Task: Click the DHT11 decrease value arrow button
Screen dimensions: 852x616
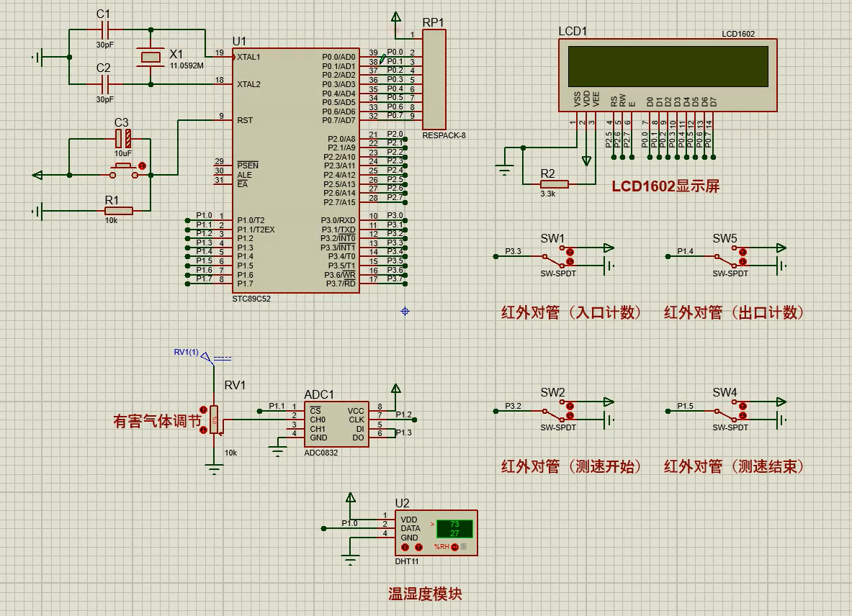Action: (x=405, y=548)
